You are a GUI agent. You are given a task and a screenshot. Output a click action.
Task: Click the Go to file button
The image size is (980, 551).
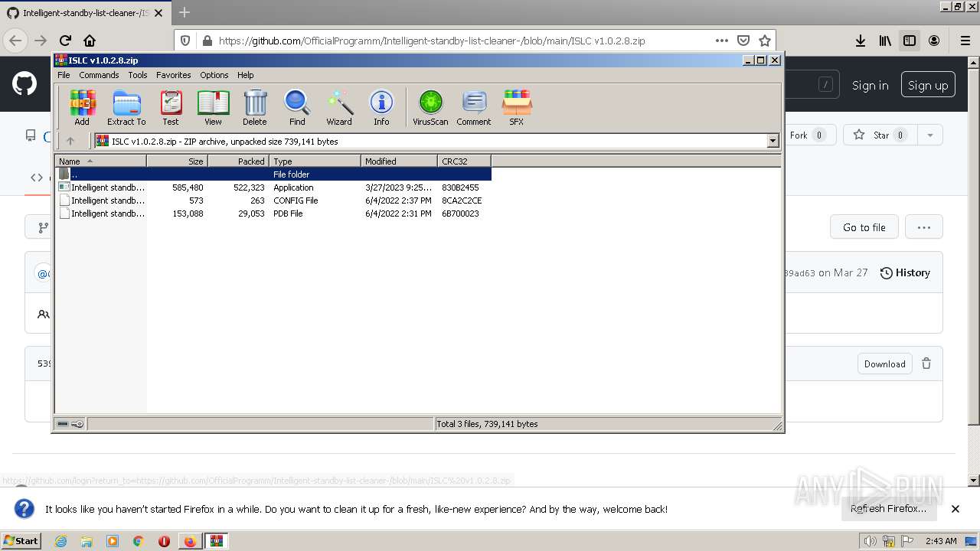(x=864, y=227)
